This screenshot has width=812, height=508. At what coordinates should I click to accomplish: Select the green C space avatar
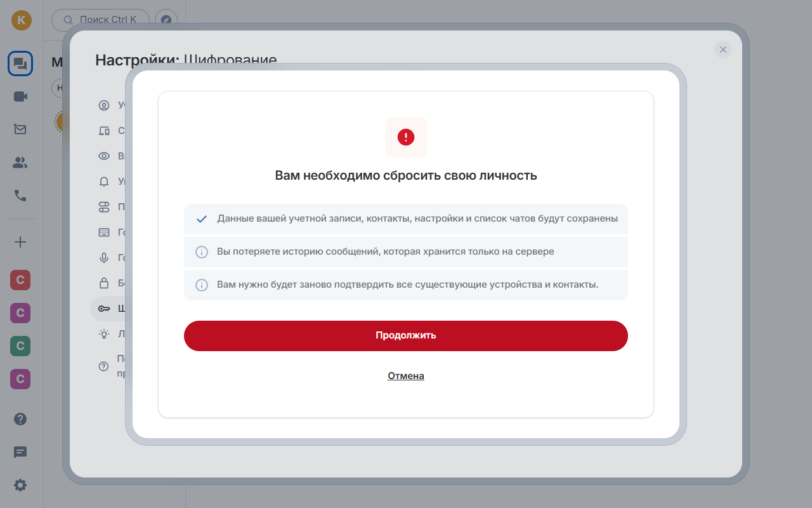(x=20, y=346)
